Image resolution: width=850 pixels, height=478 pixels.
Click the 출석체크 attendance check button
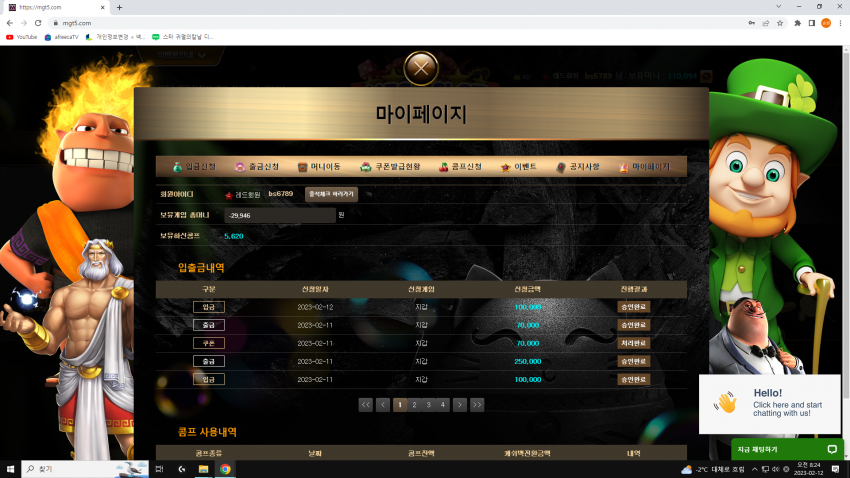pos(331,194)
